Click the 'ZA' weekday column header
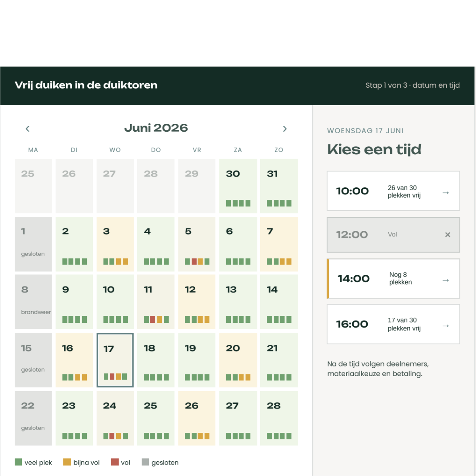The height and width of the screenshot is (476, 476). click(x=238, y=150)
